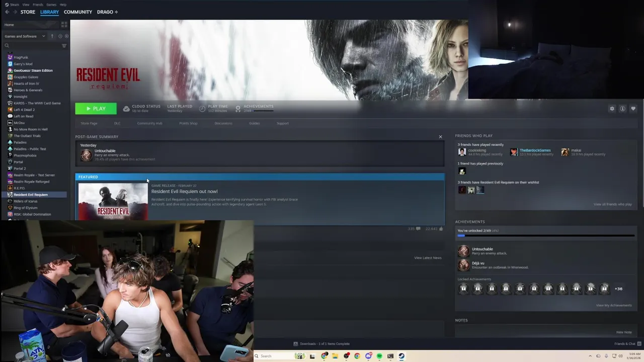
Task: Open the terminal icon on the taskbar
Action: point(390,356)
